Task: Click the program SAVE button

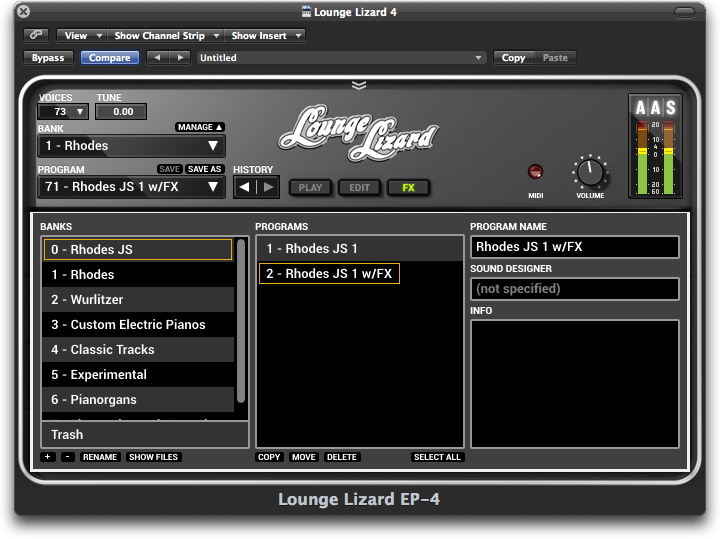Action: point(169,169)
